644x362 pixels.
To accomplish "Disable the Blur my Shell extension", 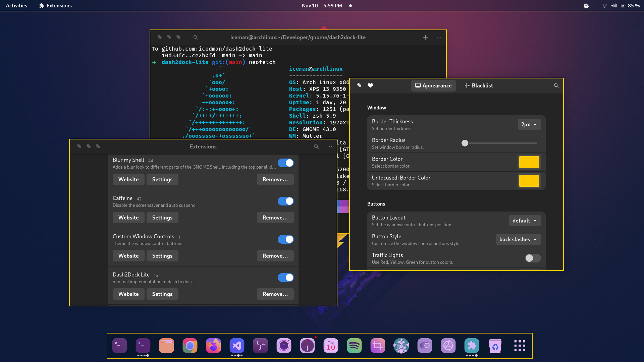I will click(x=285, y=163).
